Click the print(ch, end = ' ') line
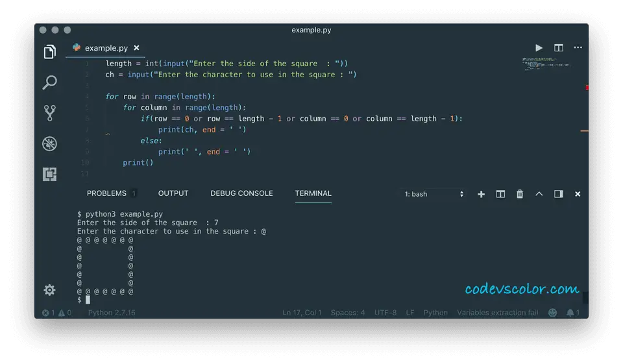 click(x=202, y=130)
